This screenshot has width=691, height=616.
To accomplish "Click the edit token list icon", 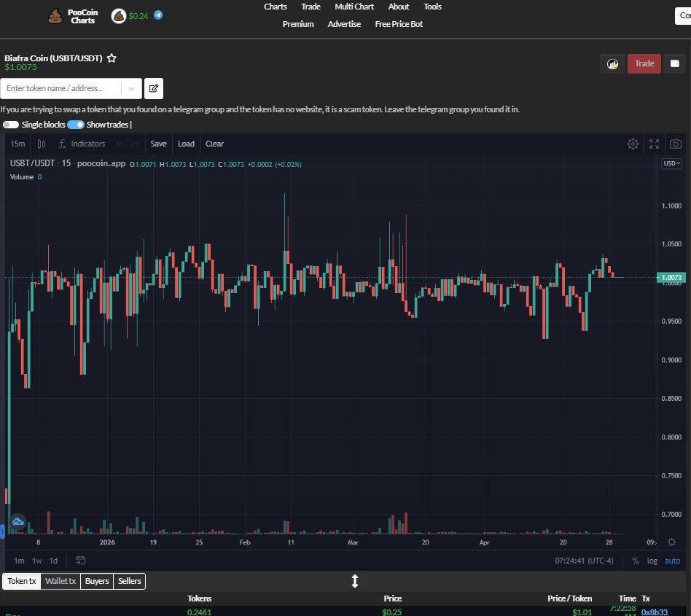I will 153,88.
